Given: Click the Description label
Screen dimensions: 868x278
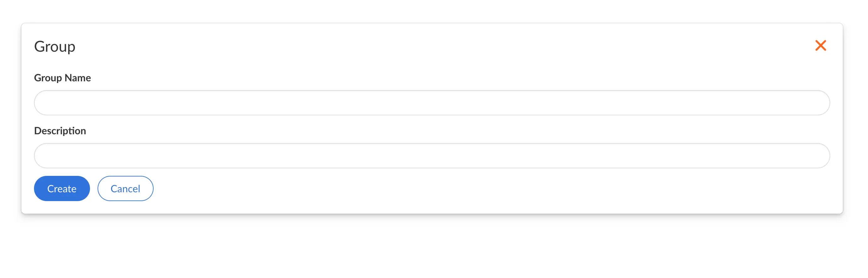Looking at the screenshot, I should (x=60, y=130).
